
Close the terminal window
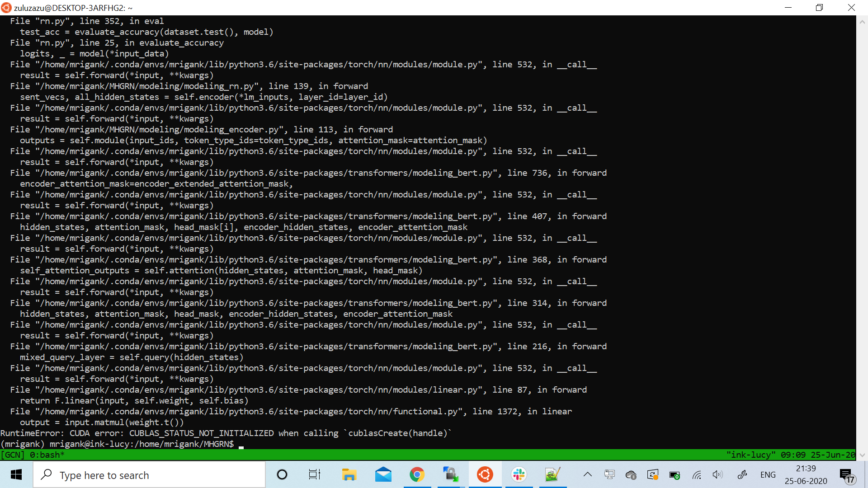(851, 8)
